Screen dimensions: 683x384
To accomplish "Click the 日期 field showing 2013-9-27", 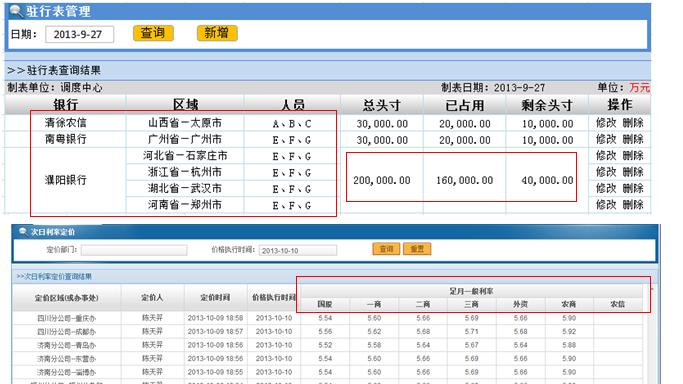I will coord(79,34).
